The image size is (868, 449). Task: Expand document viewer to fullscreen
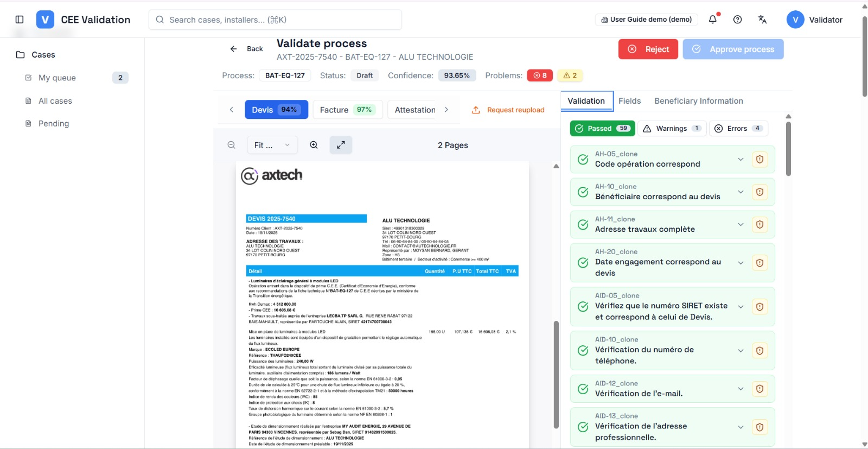coord(341,145)
